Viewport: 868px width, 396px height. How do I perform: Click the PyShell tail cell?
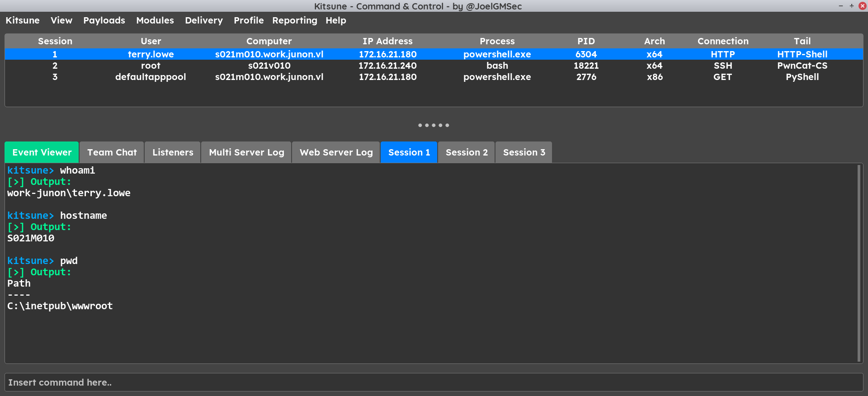(802, 77)
